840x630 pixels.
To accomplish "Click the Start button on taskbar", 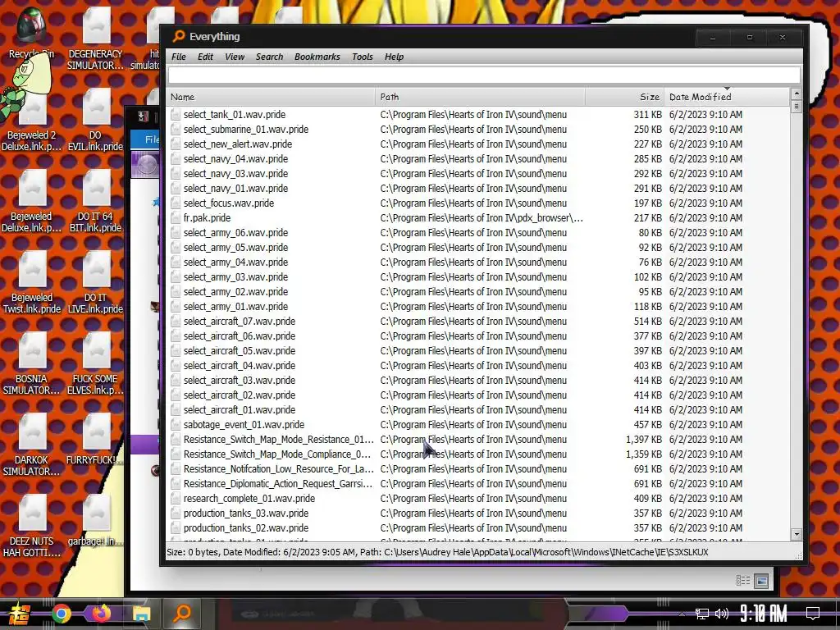I will coord(20,614).
